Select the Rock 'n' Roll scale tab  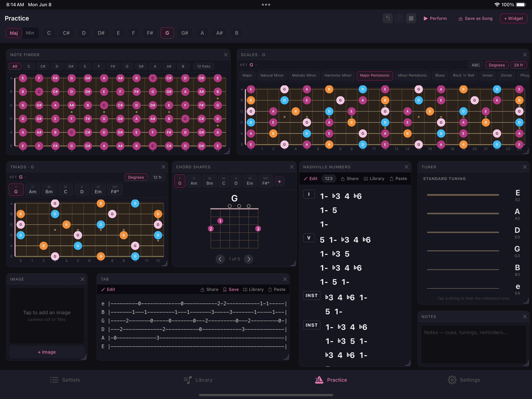point(463,75)
